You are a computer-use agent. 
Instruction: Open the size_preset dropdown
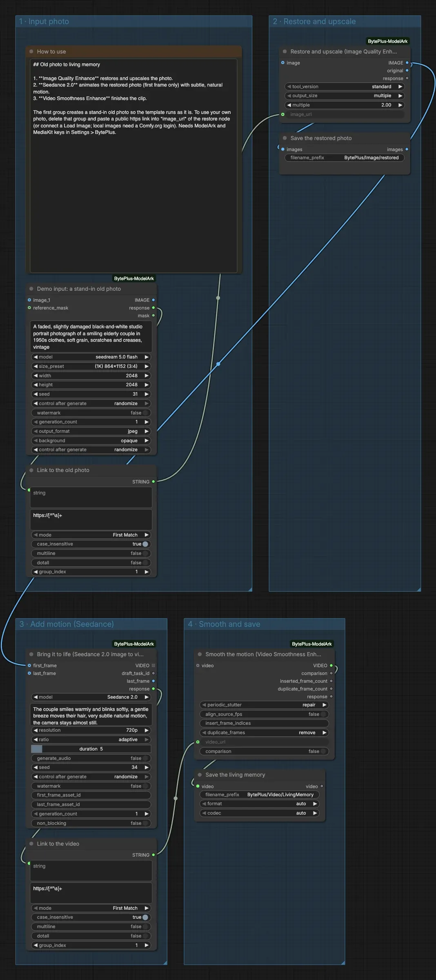pos(91,366)
